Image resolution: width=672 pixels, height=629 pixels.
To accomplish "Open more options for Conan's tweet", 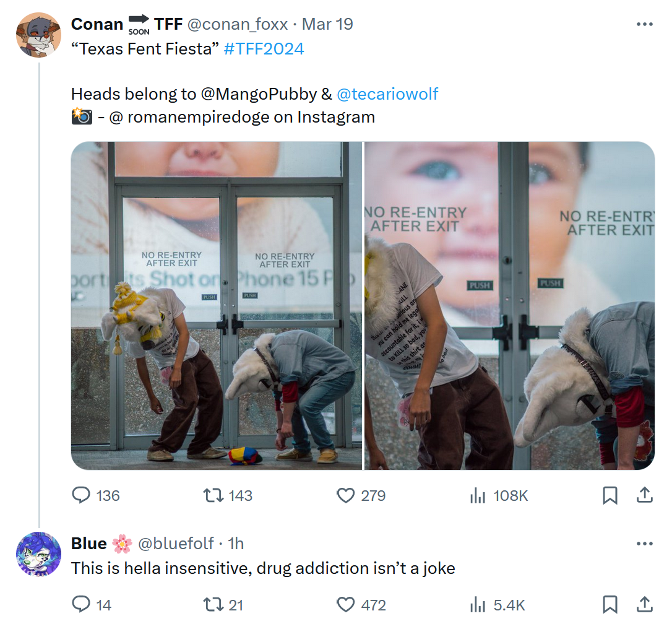I will pyautogui.click(x=644, y=24).
